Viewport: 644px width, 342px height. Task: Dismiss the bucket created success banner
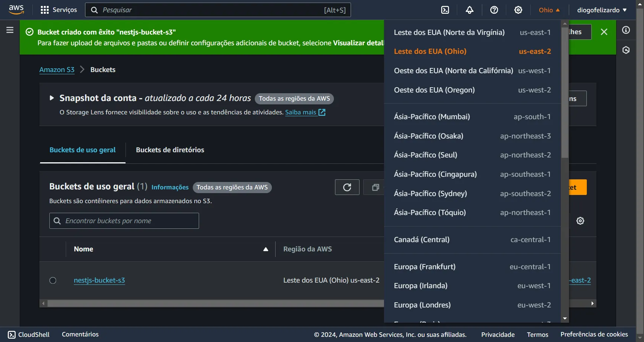click(604, 32)
